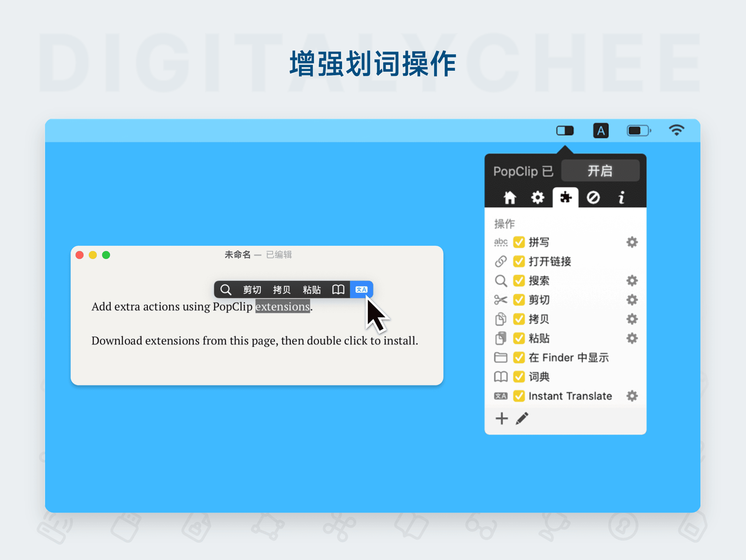Uncheck the 粘贴 action checkbox
746x560 pixels.
519,338
